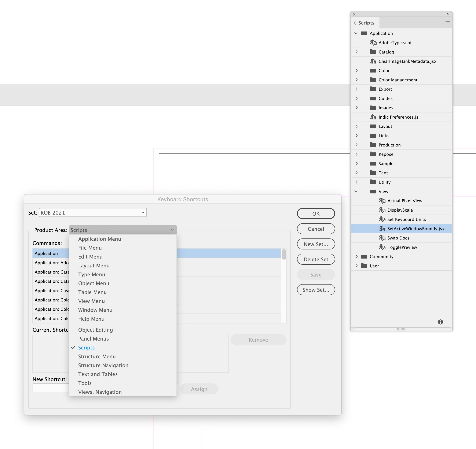476x449 pixels.
Task: Collapse the View folder in the Scripts panel
Action: 356,192
